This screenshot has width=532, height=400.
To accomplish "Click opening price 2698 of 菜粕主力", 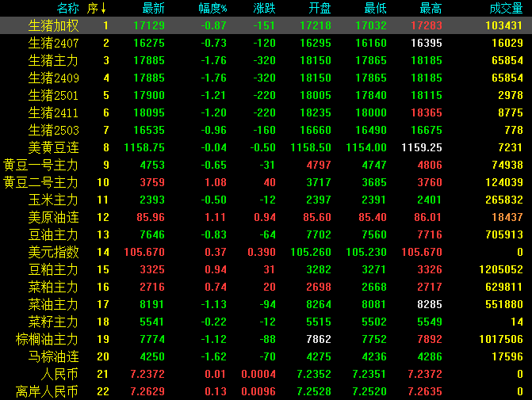I will click(x=319, y=287).
